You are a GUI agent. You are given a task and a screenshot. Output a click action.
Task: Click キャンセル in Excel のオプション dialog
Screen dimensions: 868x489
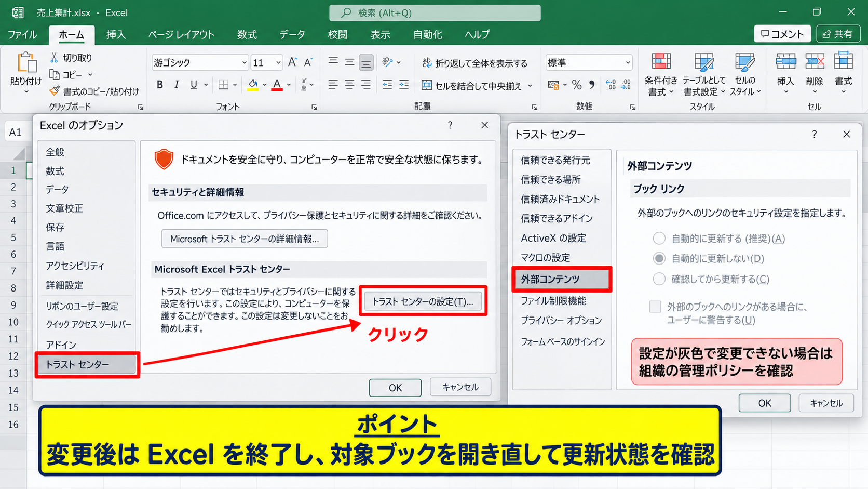pos(460,387)
